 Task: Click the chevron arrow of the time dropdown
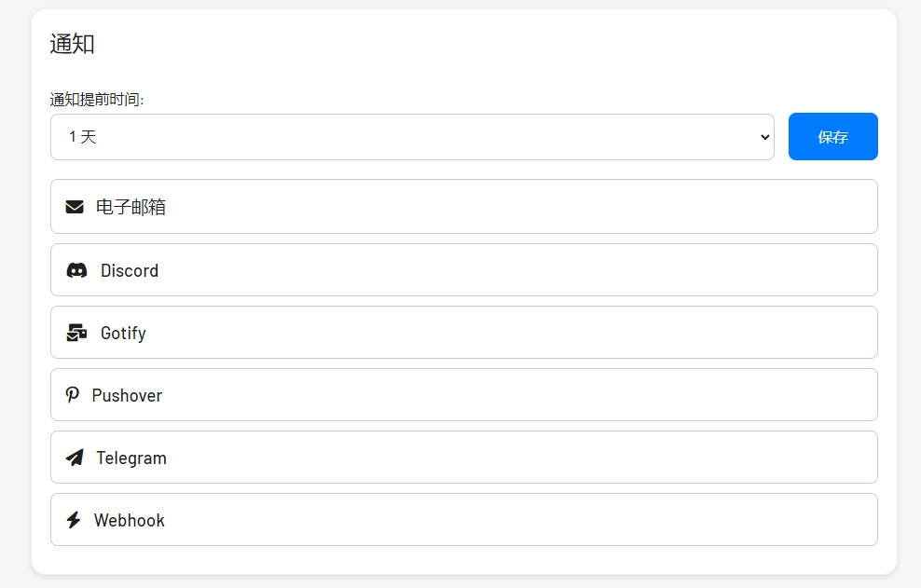coord(765,137)
